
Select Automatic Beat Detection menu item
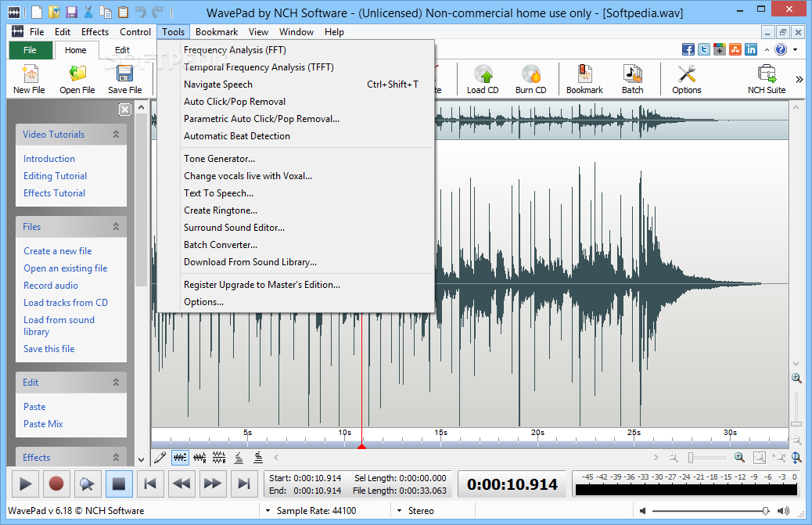pyautogui.click(x=237, y=135)
